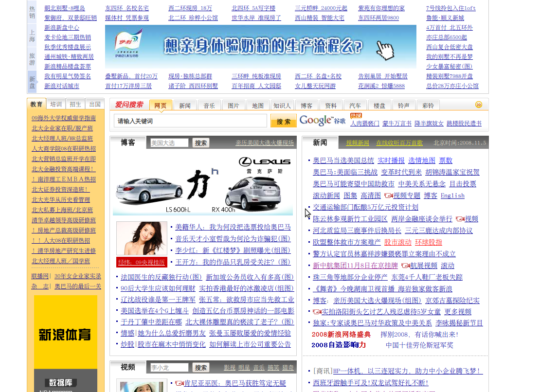The width and height of the screenshot is (540, 392).
Task: Open 奥巴马当选美国总统 headline
Action: coord(343,160)
